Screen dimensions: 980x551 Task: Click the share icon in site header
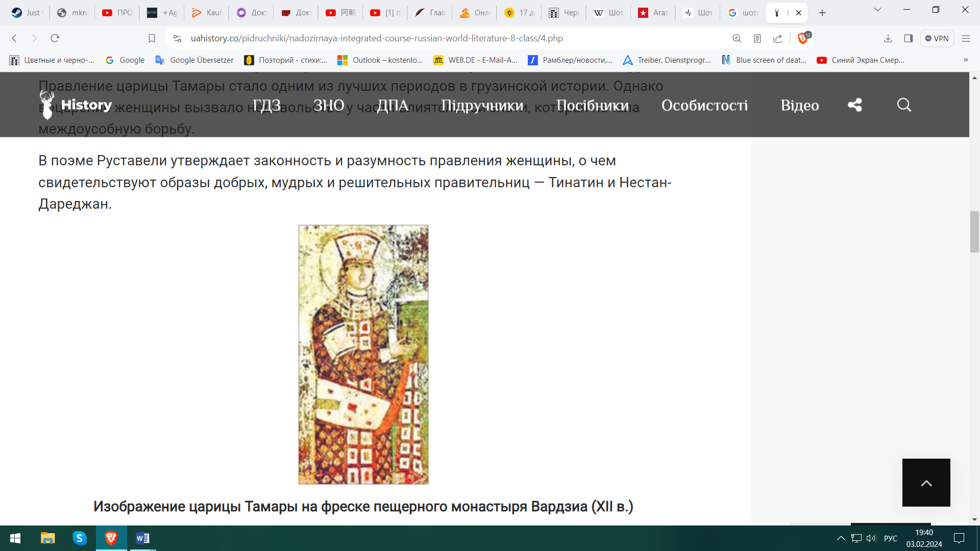click(855, 105)
